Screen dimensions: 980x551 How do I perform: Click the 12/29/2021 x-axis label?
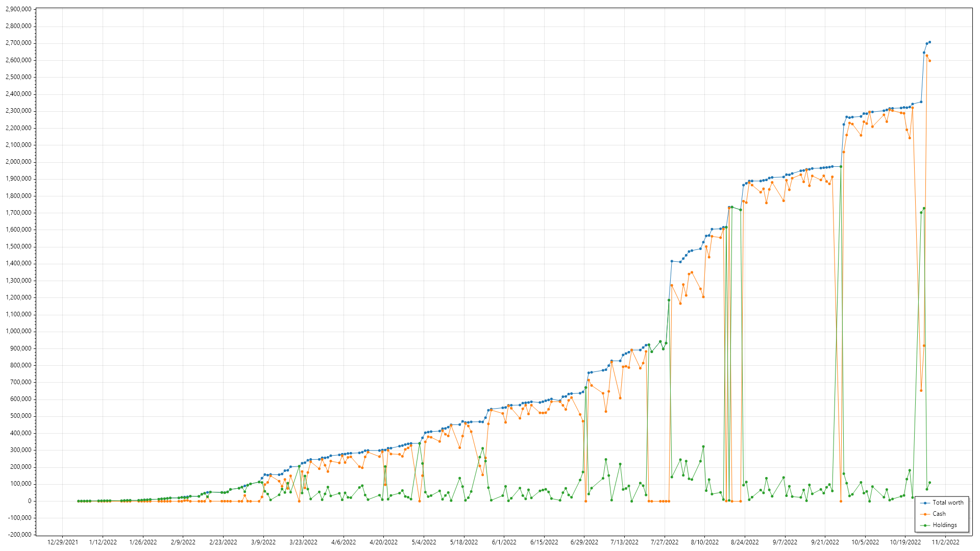(63, 542)
